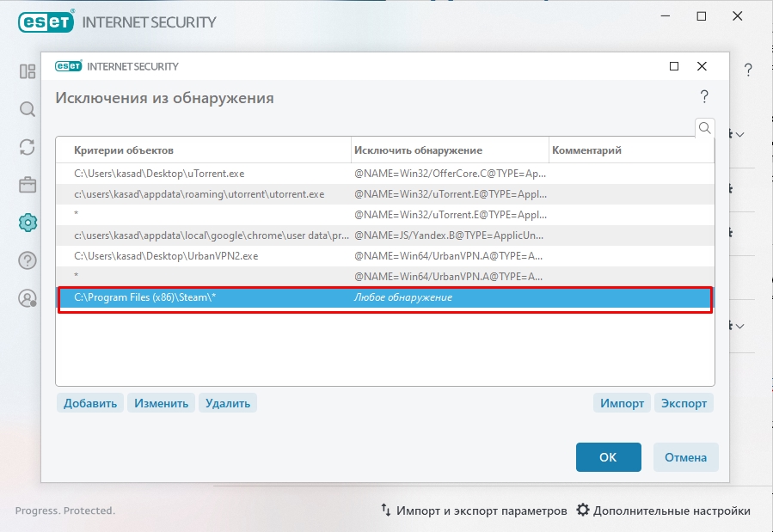Screen dimensions: 773x532
Task: Select the Desktop\UrbanVPN2.exe exclusion row
Action: pyautogui.click(x=166, y=256)
